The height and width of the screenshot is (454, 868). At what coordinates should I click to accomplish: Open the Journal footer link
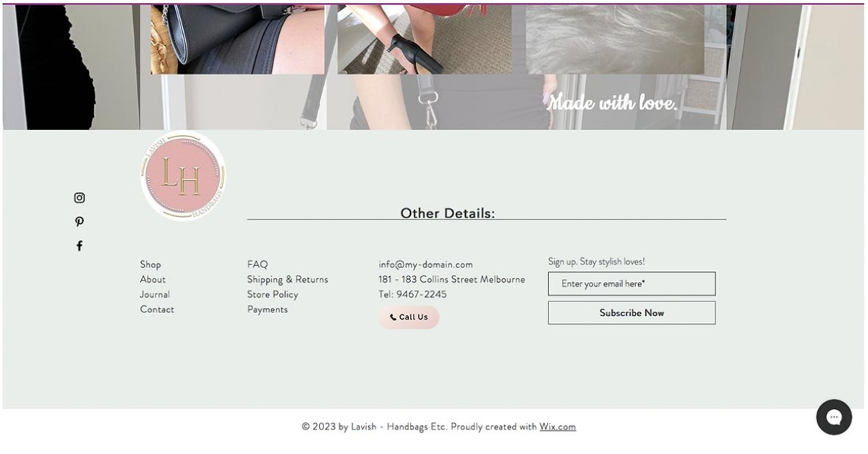155,295
